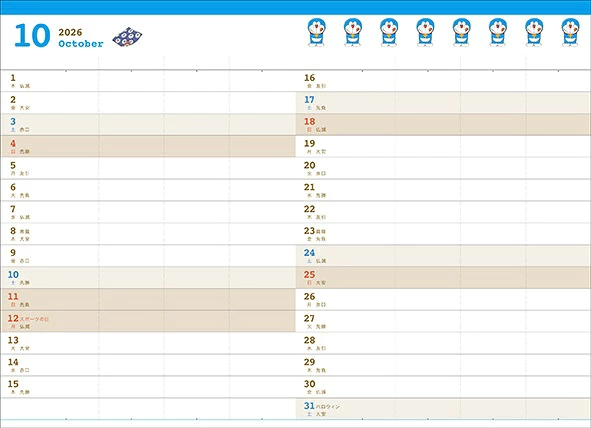Image resolution: width=591 pixels, height=428 pixels.
Task: Select the date number 14 entry
Action: tap(13, 362)
